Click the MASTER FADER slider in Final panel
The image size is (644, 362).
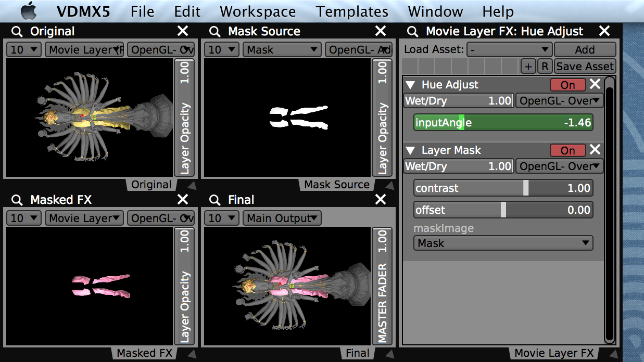(382, 286)
